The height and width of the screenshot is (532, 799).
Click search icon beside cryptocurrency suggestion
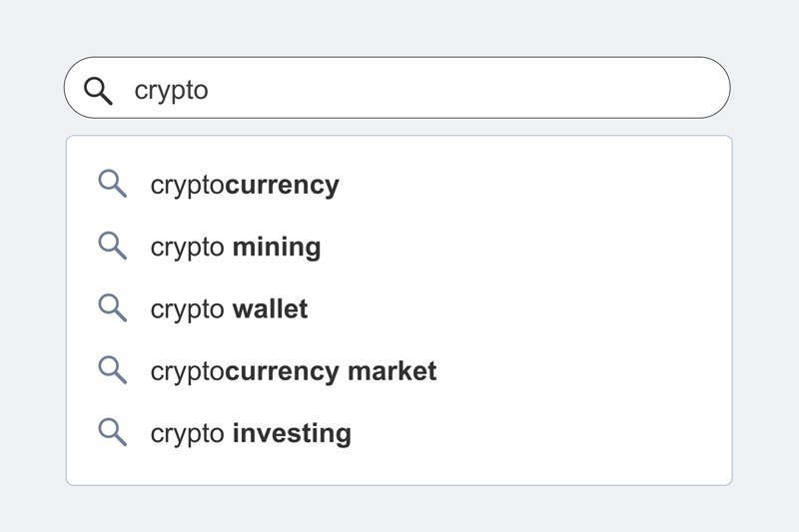tap(112, 184)
